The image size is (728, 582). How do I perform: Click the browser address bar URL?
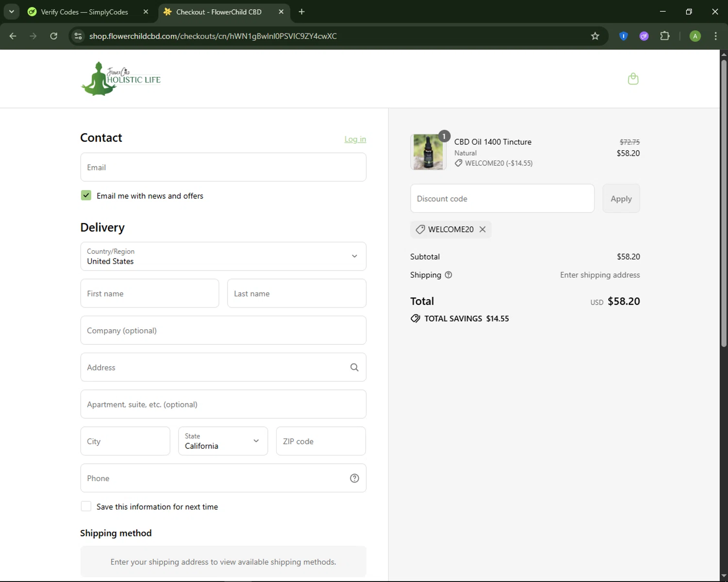[213, 36]
